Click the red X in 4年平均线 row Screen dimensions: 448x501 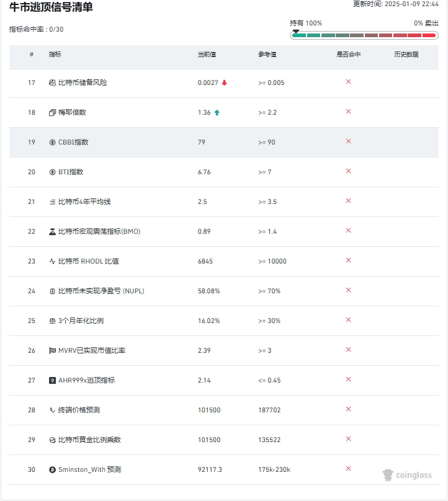tap(349, 201)
